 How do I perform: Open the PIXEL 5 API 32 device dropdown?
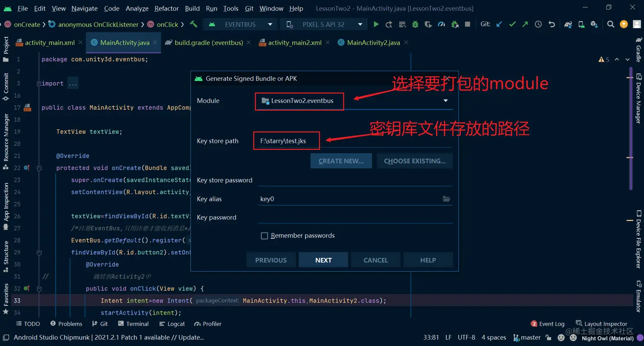323,24
